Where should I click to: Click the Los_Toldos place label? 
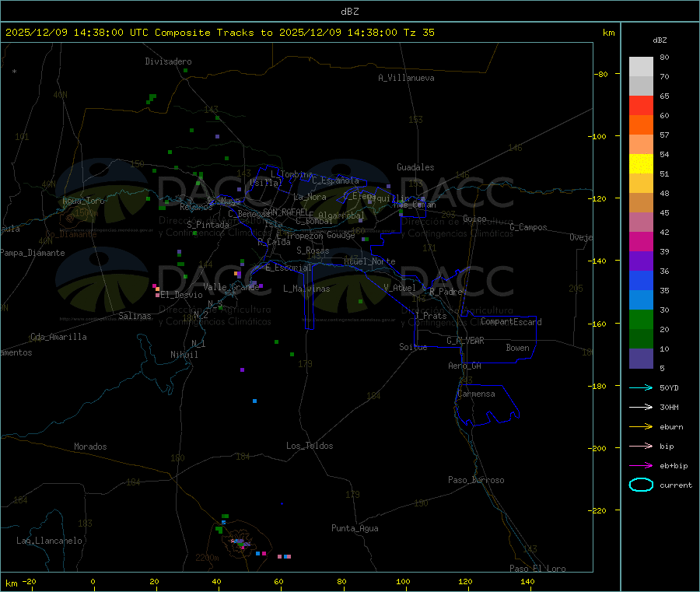[x=310, y=446]
